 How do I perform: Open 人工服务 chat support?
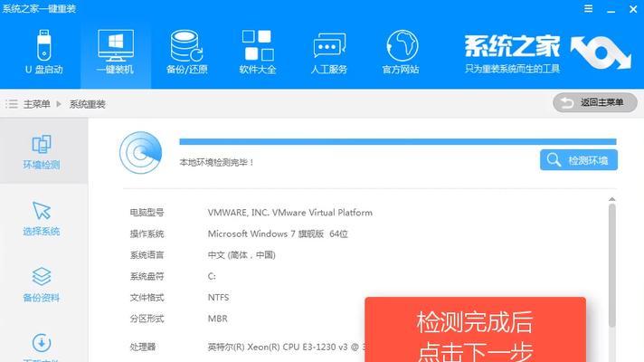coord(329,52)
